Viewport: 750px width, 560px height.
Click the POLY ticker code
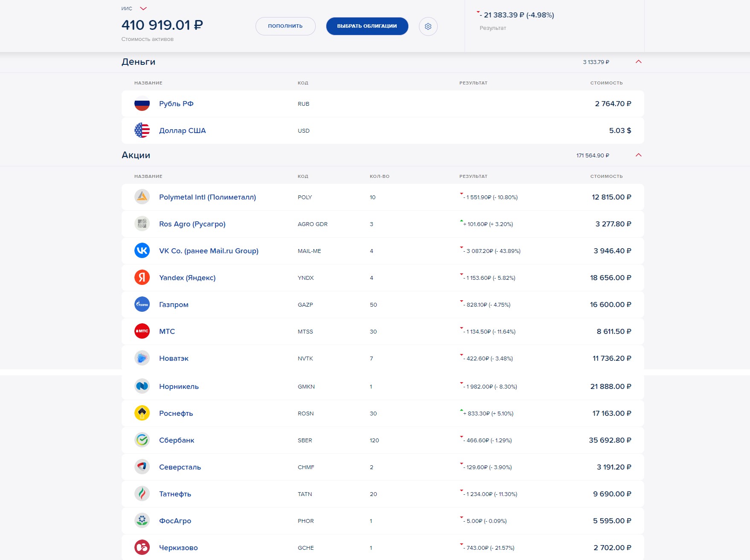click(x=305, y=197)
